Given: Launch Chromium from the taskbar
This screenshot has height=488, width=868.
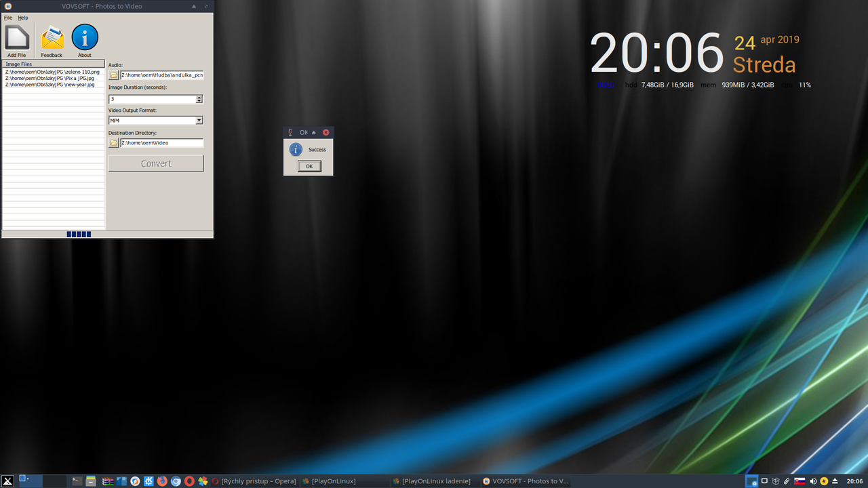Looking at the screenshot, I should point(176,481).
